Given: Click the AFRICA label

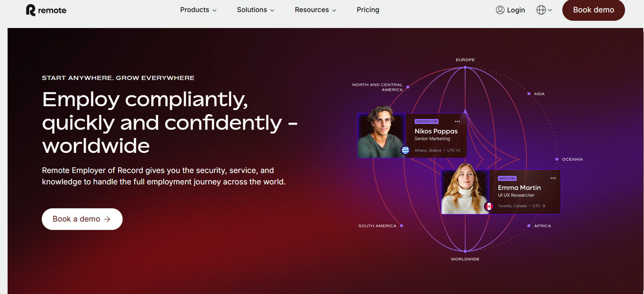Looking at the screenshot, I should (x=543, y=226).
